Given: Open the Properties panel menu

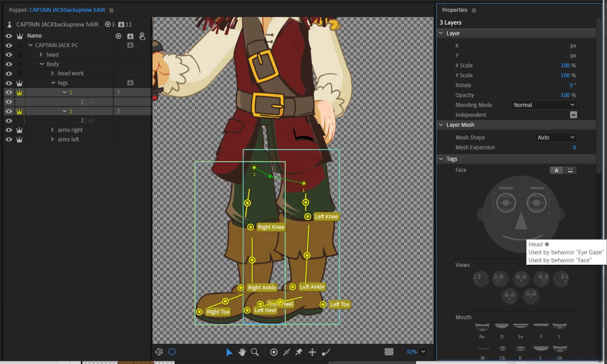Looking at the screenshot, I should tap(474, 10).
